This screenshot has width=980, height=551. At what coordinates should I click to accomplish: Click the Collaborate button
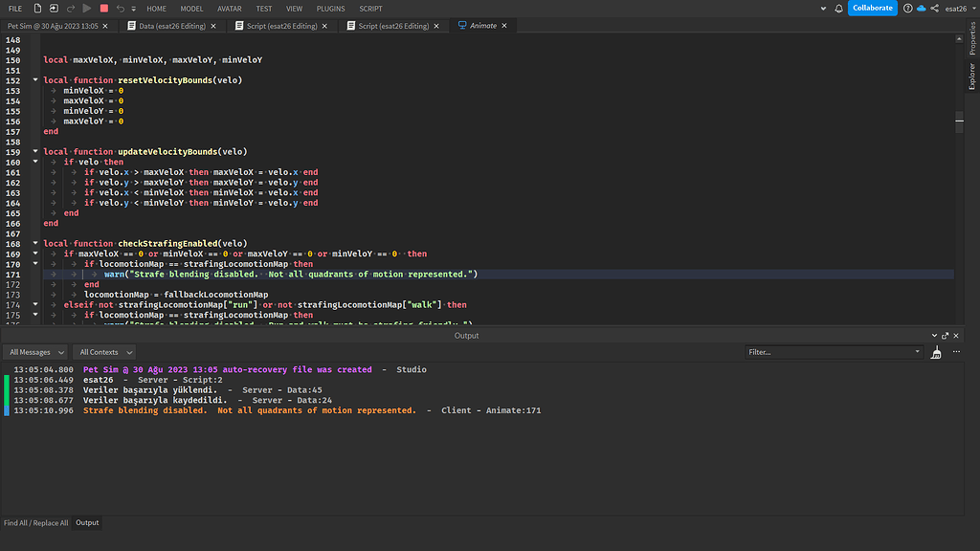pos(872,8)
